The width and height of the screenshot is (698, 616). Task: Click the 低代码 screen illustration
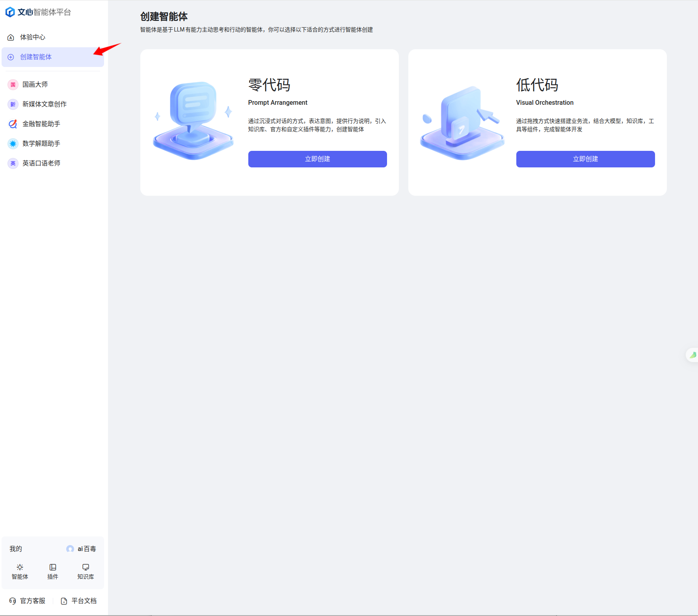(462, 122)
